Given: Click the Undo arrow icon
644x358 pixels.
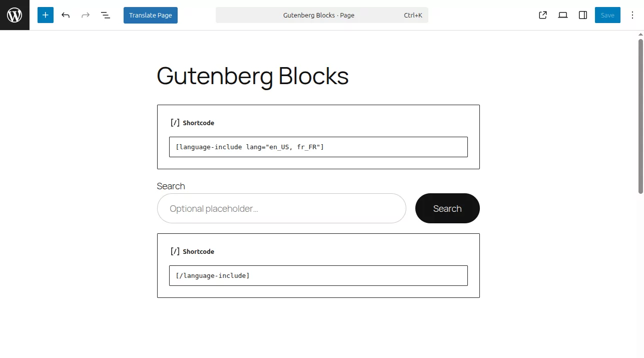Looking at the screenshot, I should pyautogui.click(x=66, y=15).
